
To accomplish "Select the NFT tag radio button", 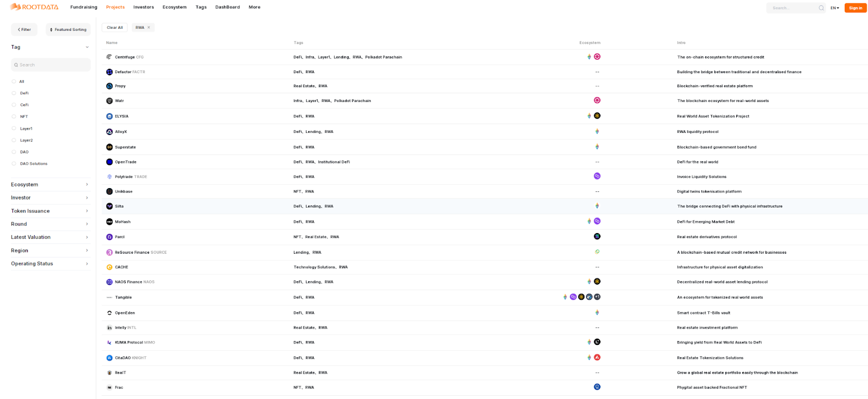I will pyautogui.click(x=14, y=117).
